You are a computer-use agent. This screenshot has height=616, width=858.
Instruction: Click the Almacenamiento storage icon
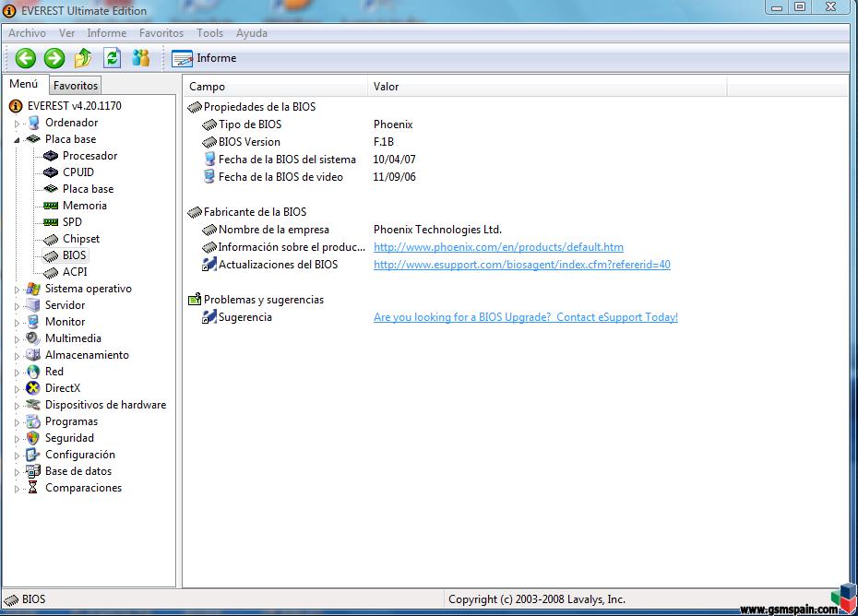pos(33,354)
